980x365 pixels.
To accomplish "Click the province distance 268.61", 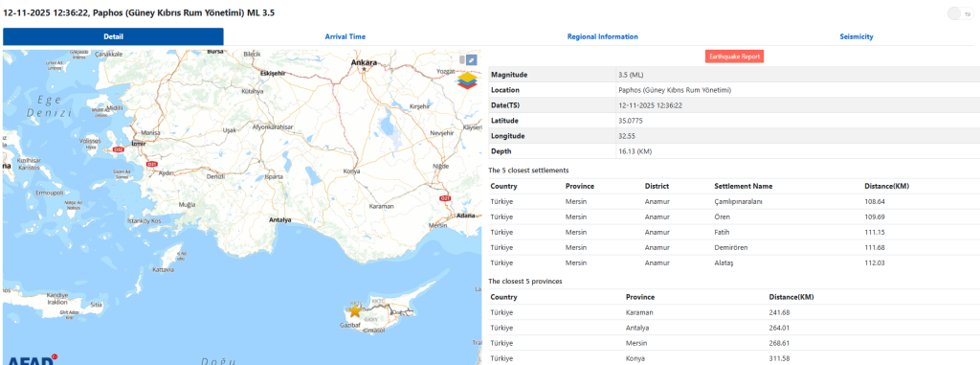I will click(779, 343).
